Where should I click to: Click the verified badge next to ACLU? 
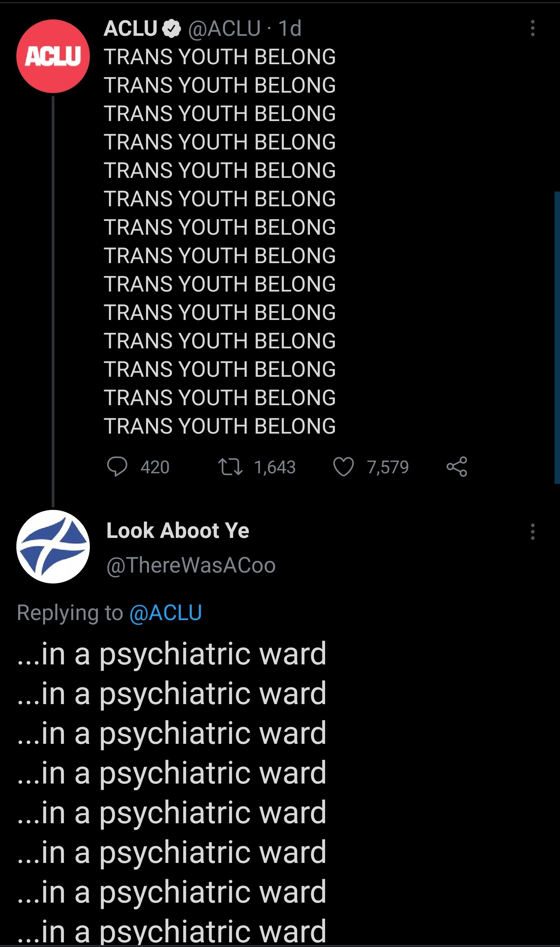171,29
